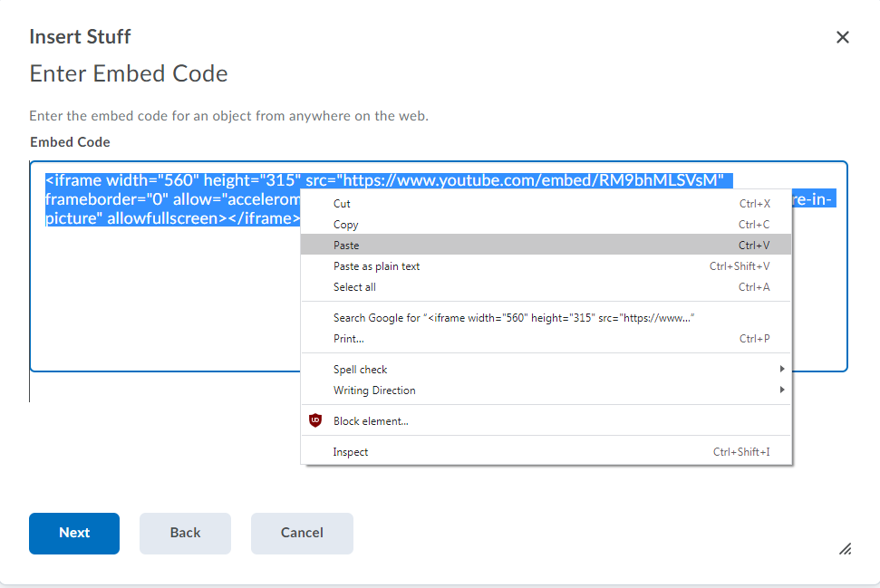
Task: Go Back to the previous step
Action: coord(185,533)
